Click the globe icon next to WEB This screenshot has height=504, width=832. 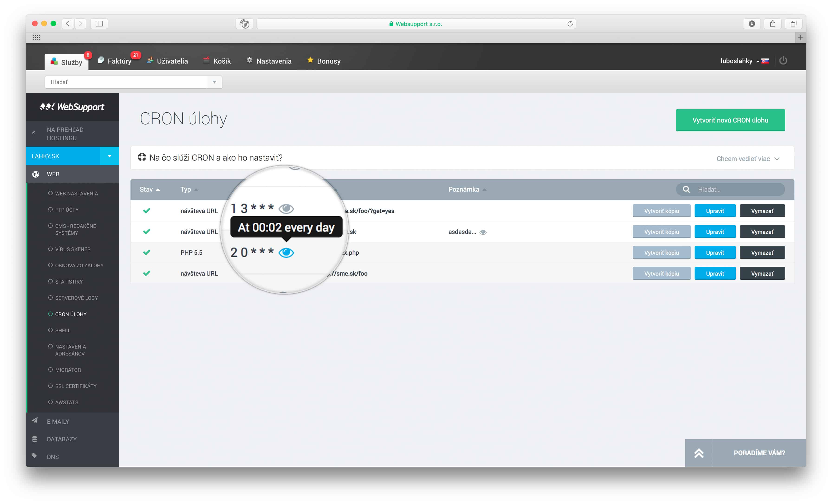pos(36,174)
